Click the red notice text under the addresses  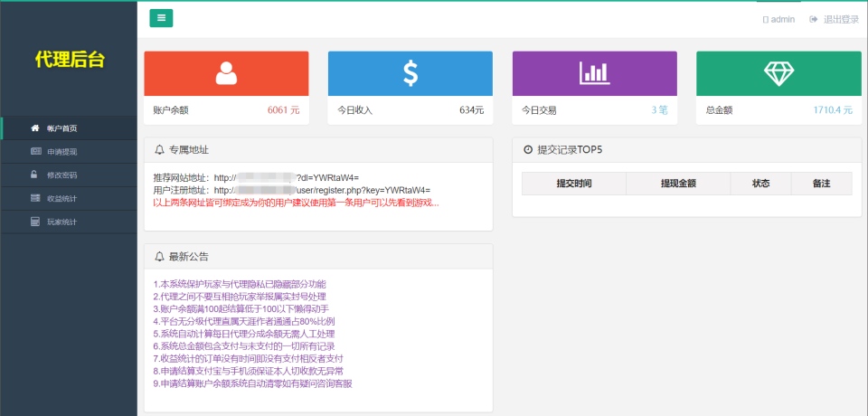[x=297, y=203]
